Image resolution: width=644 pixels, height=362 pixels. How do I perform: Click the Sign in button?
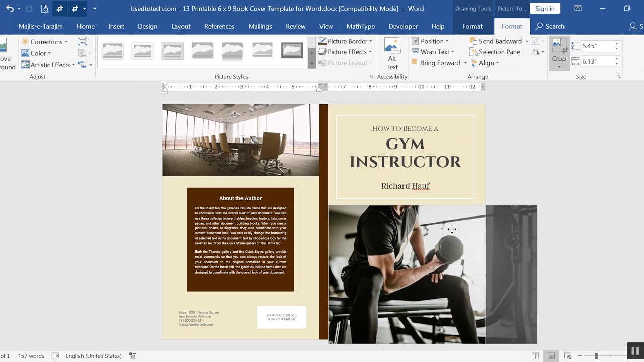coord(545,9)
